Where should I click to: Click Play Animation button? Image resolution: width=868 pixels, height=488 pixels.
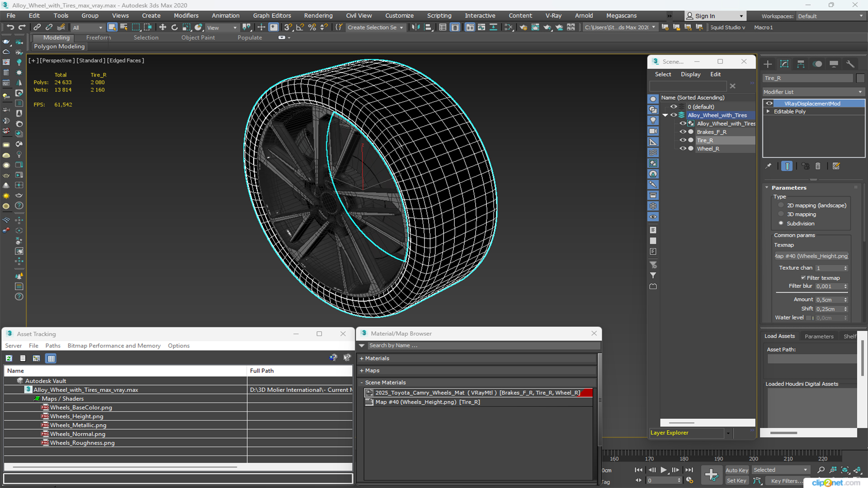663,470
